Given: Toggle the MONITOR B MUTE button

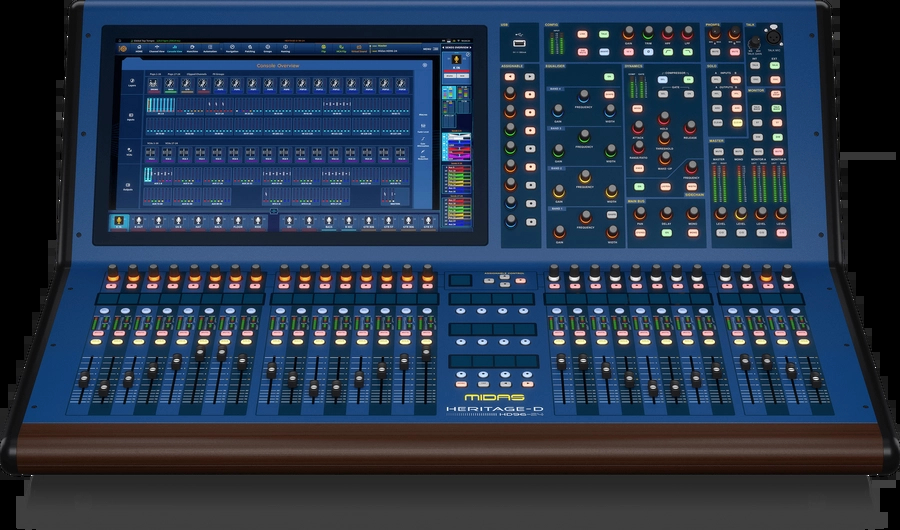Looking at the screenshot, I should [778, 152].
